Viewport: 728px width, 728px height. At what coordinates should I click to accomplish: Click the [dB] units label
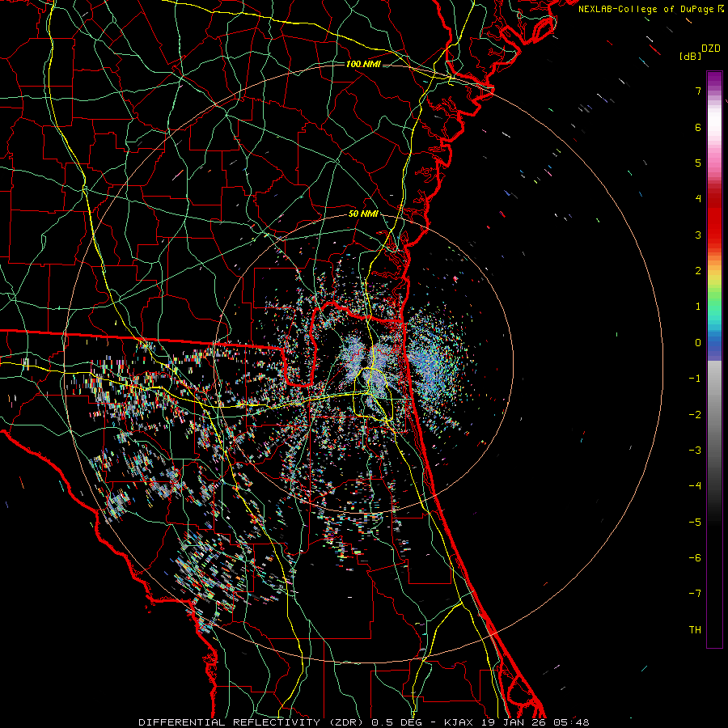click(x=690, y=56)
